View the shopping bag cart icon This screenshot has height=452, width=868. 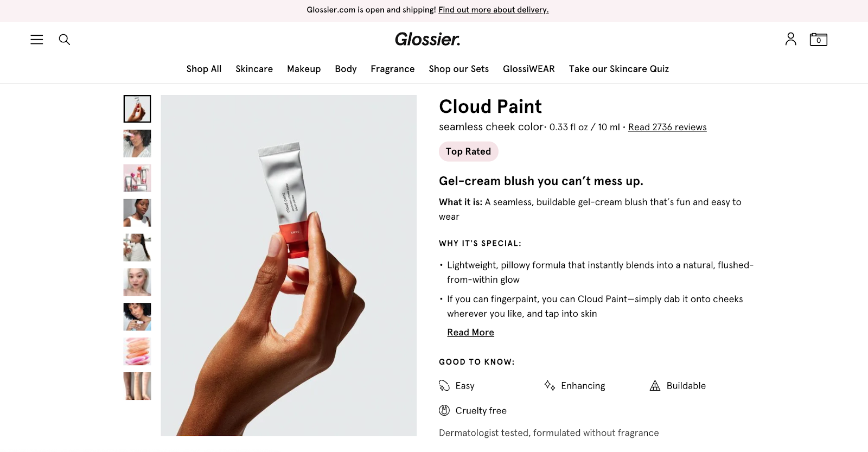pos(819,39)
